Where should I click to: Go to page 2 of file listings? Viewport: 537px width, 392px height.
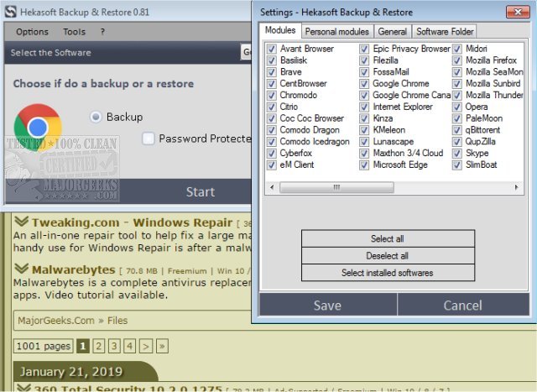[99, 346]
